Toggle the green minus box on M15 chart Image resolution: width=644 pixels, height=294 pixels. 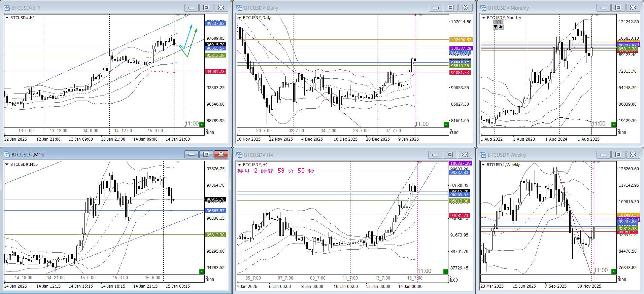[202, 271]
